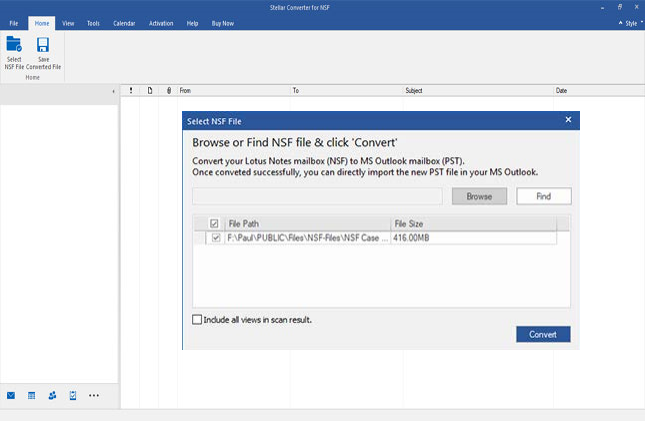
Task: Sort messages by the To column
Action: (x=346, y=91)
